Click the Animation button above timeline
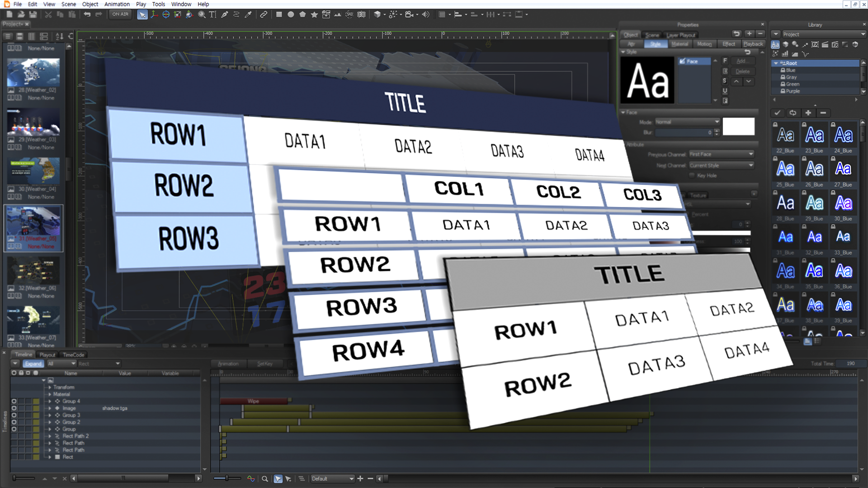This screenshot has height=488, width=868. tap(228, 364)
